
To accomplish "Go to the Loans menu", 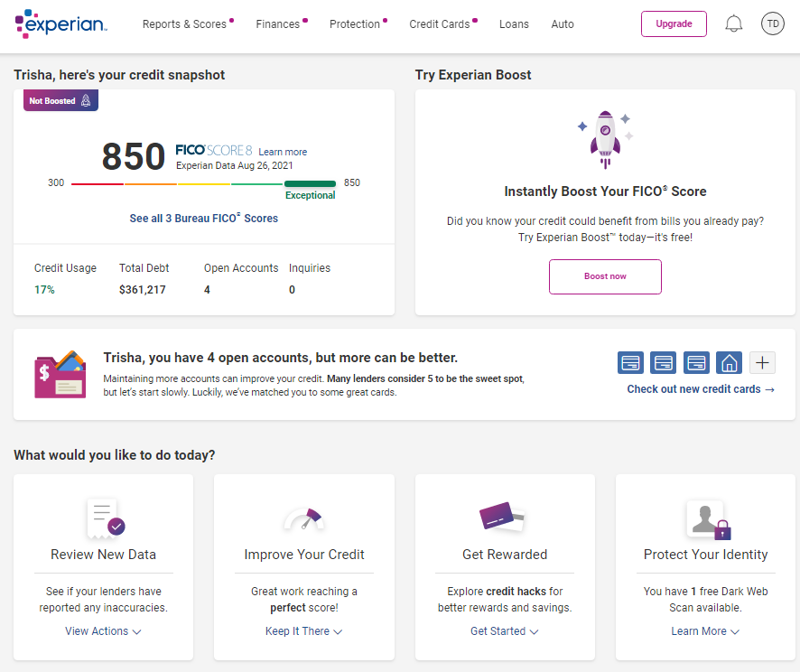I will coord(514,24).
